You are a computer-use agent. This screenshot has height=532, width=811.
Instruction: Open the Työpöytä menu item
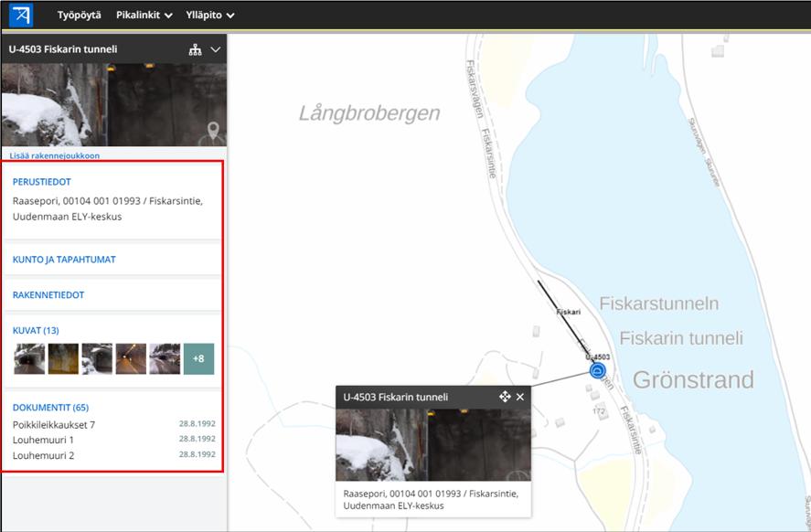coord(80,15)
